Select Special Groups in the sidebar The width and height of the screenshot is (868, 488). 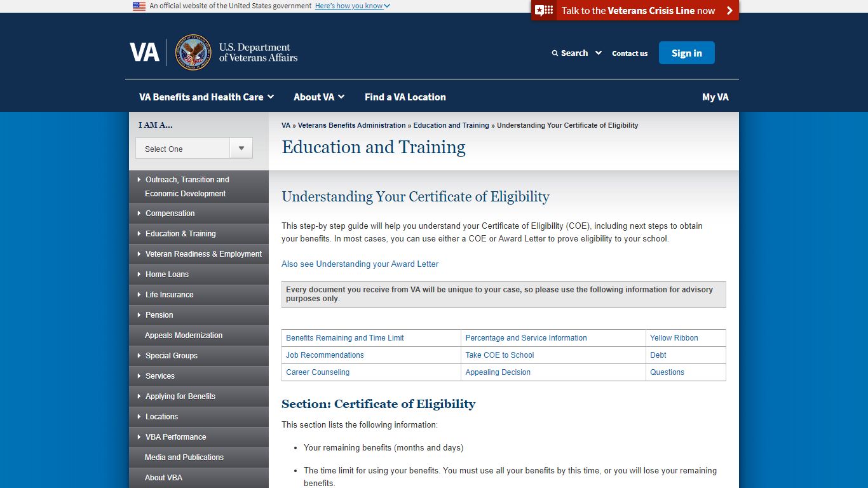click(198, 356)
